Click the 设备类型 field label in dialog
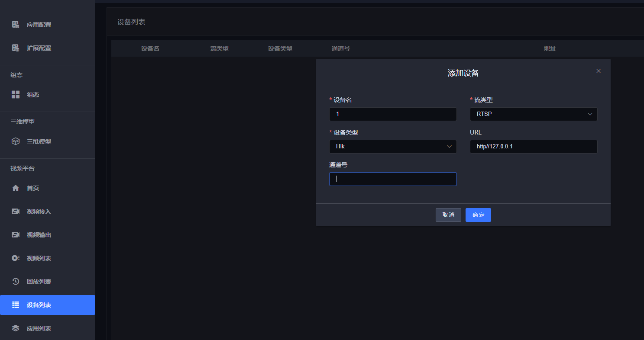 pyautogui.click(x=346, y=132)
